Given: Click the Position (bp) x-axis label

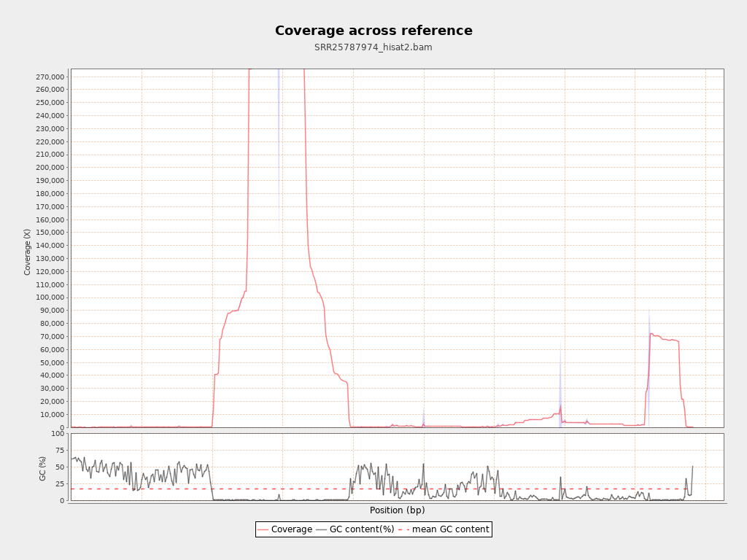Looking at the screenshot, I should coord(397,510).
